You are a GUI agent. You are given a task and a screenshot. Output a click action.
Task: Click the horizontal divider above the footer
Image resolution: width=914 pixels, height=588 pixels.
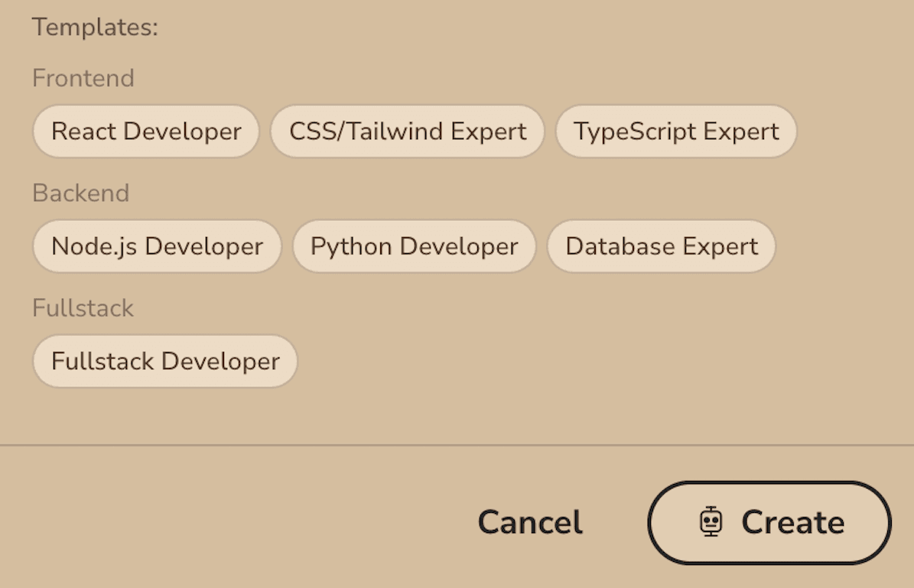(x=457, y=444)
